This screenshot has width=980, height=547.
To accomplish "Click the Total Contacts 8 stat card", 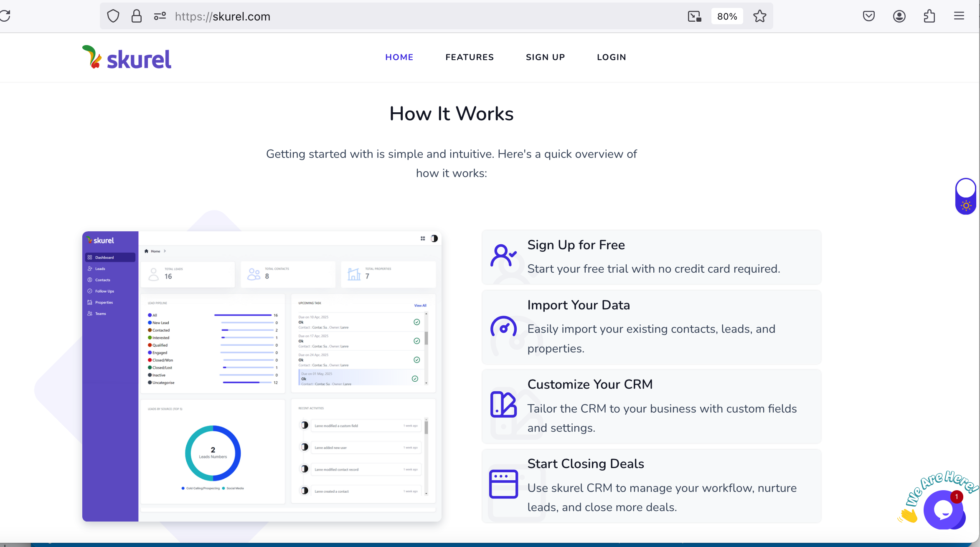I will click(x=288, y=274).
